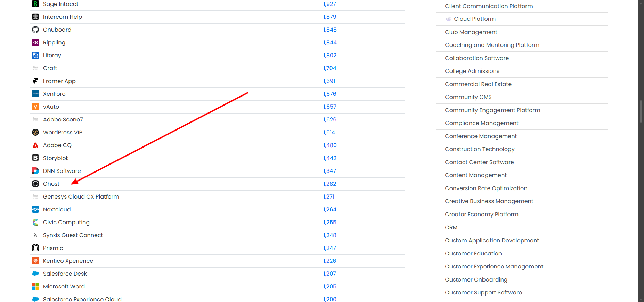The image size is (644, 302).
Task: Click the page vertical scrollbar thumb
Action: 641,112
